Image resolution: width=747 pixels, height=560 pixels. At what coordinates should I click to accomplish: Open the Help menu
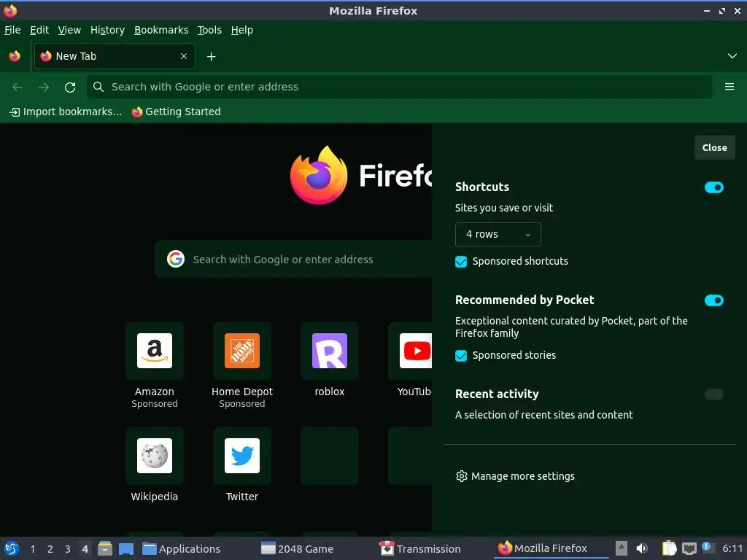[x=242, y=30]
